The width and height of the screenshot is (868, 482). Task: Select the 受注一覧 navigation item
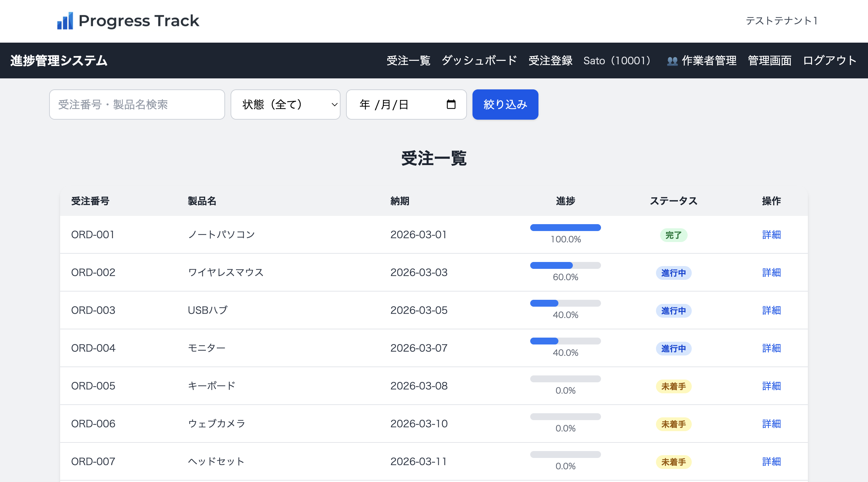pos(409,61)
